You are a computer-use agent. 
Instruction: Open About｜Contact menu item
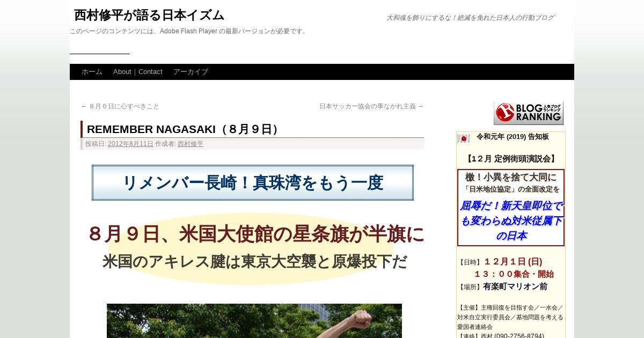[138, 72]
